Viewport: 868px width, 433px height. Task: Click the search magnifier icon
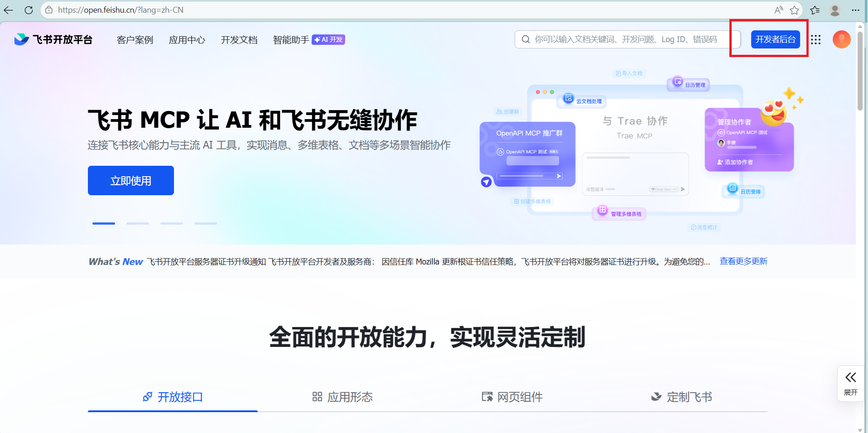pos(526,39)
